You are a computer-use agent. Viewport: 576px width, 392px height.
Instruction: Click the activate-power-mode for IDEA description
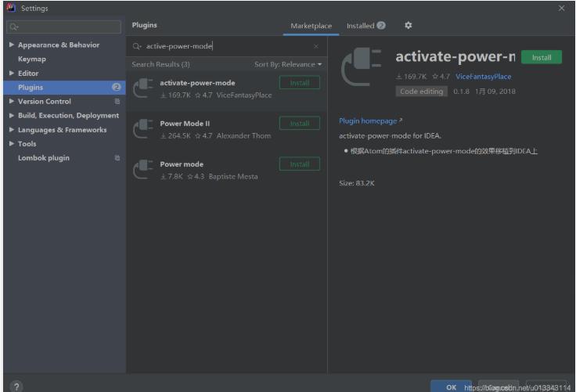coord(390,135)
